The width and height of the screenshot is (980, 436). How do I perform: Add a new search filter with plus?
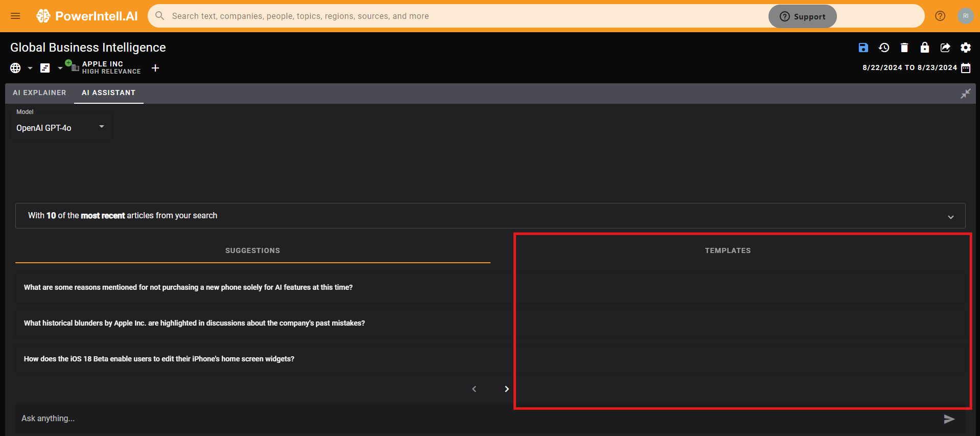click(155, 68)
